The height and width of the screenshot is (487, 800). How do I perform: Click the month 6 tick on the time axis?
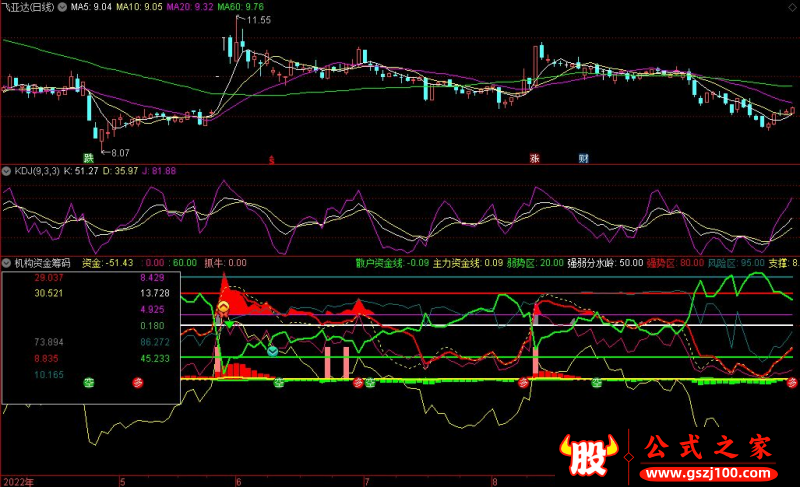coord(238,482)
